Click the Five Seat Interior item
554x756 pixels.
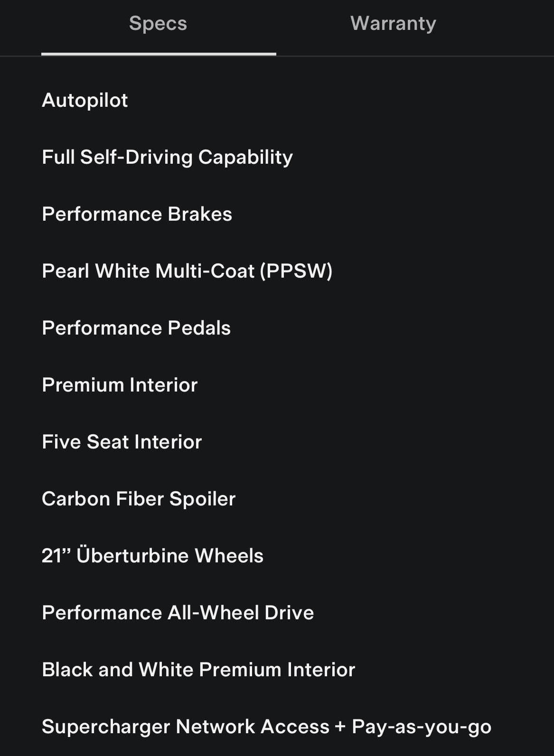122,442
